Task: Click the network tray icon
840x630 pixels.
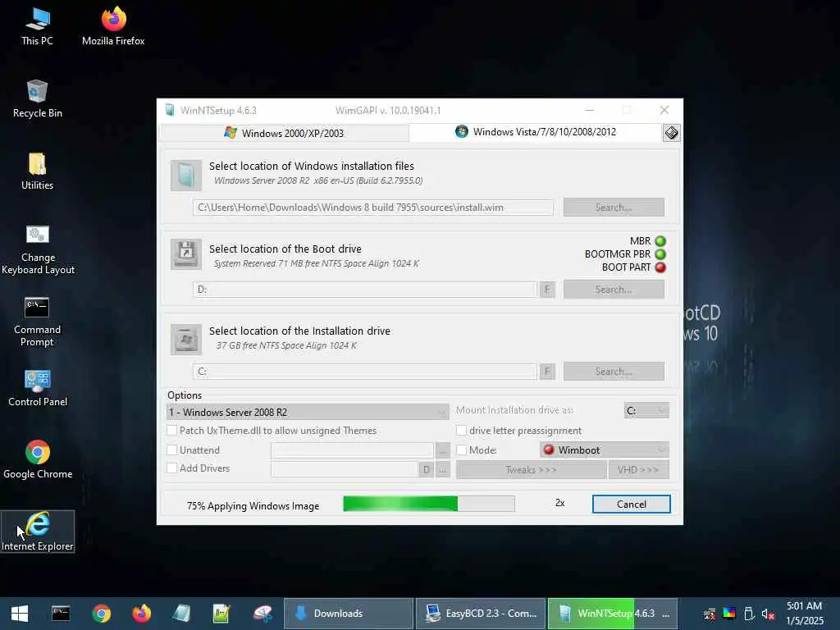Action: tap(710, 614)
